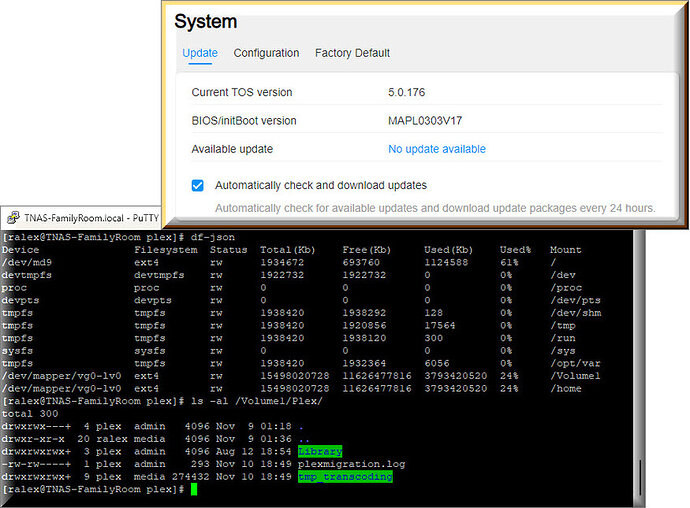Screen dimensions: 690x508
Task: Click the System heading
Action: (x=206, y=22)
